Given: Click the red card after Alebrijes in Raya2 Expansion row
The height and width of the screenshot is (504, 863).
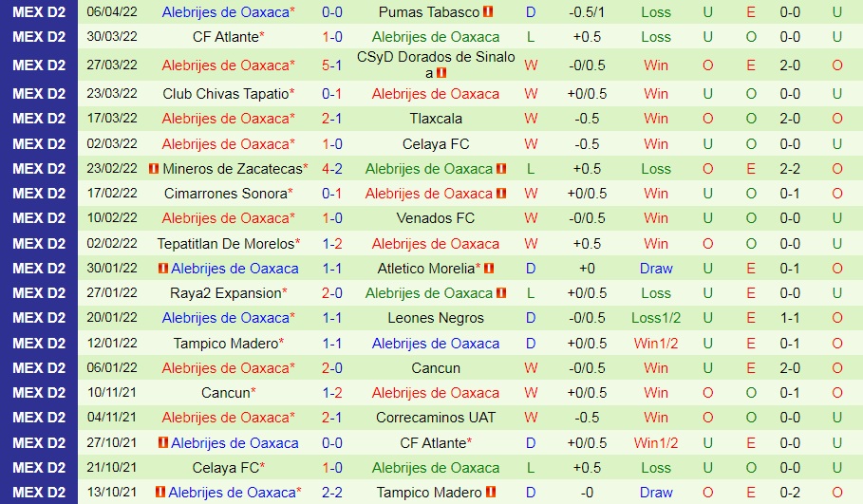Looking at the screenshot, I should [501, 293].
